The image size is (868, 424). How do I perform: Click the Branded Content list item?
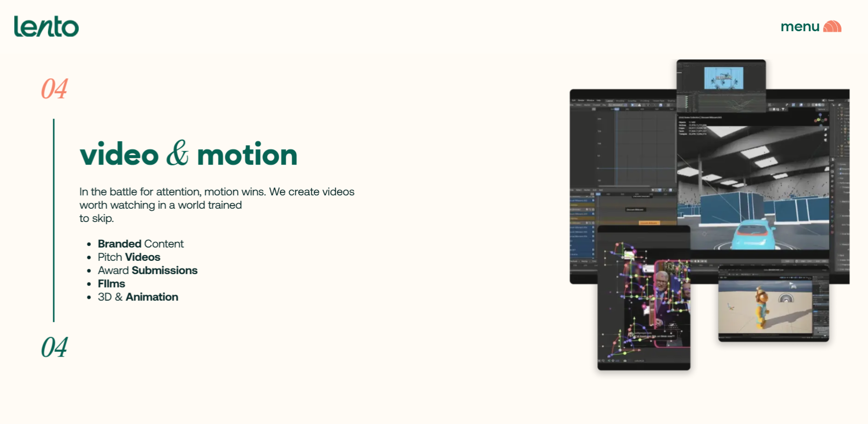pyautogui.click(x=140, y=244)
